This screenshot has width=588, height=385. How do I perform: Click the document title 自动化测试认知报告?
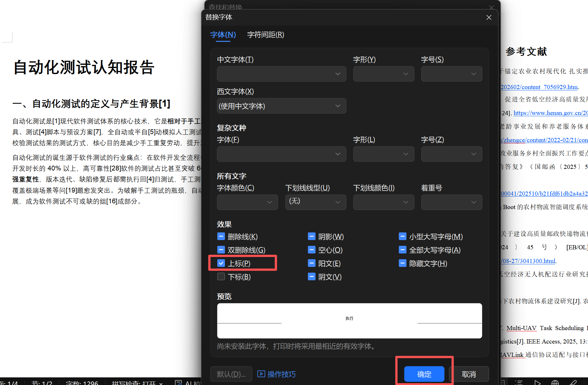click(x=84, y=67)
